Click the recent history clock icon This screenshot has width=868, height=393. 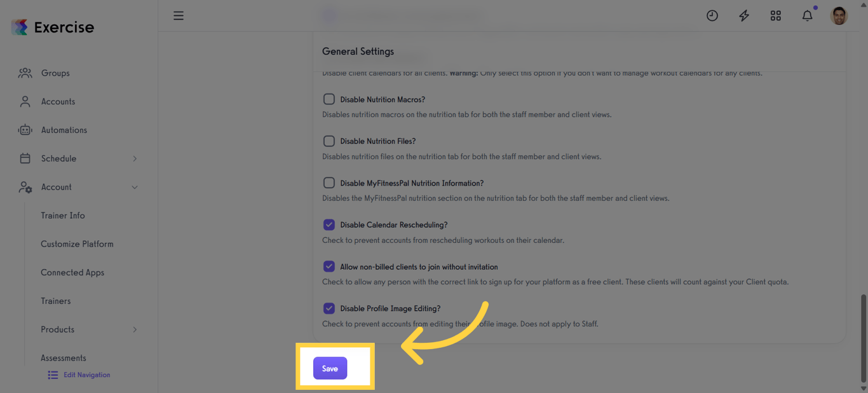pos(712,15)
